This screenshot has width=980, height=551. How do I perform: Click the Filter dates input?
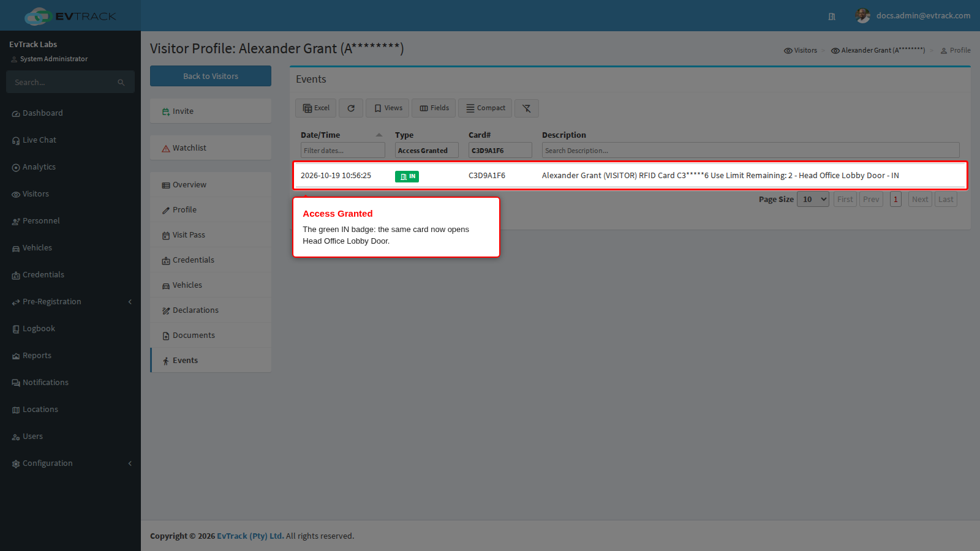tap(343, 151)
